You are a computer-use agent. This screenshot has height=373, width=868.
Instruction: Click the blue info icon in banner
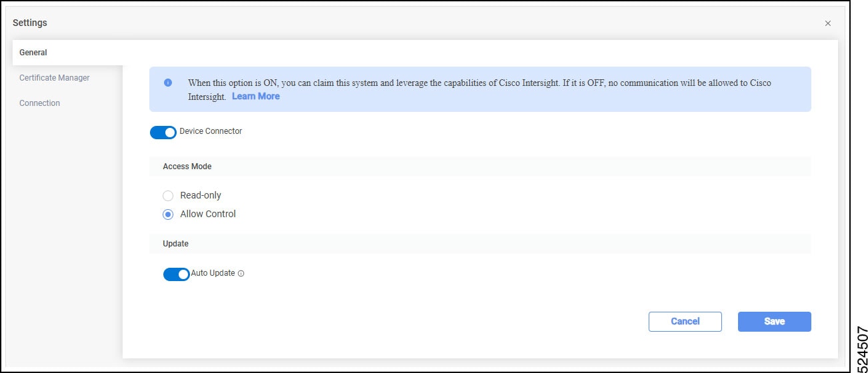(x=168, y=83)
